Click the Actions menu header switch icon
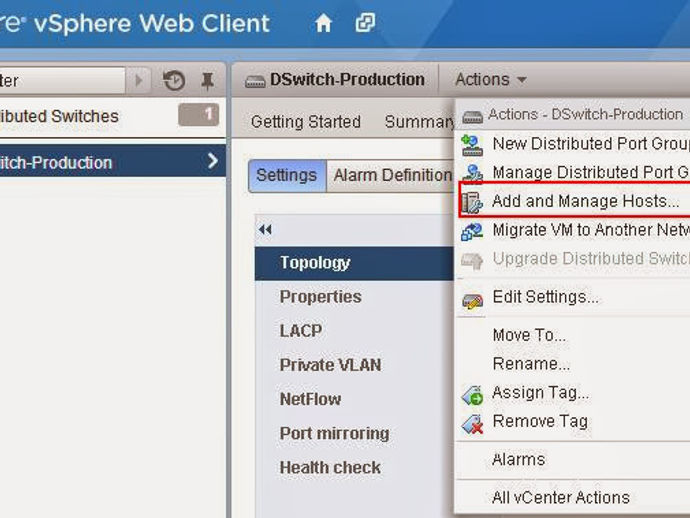This screenshot has width=690, height=518. click(x=473, y=117)
